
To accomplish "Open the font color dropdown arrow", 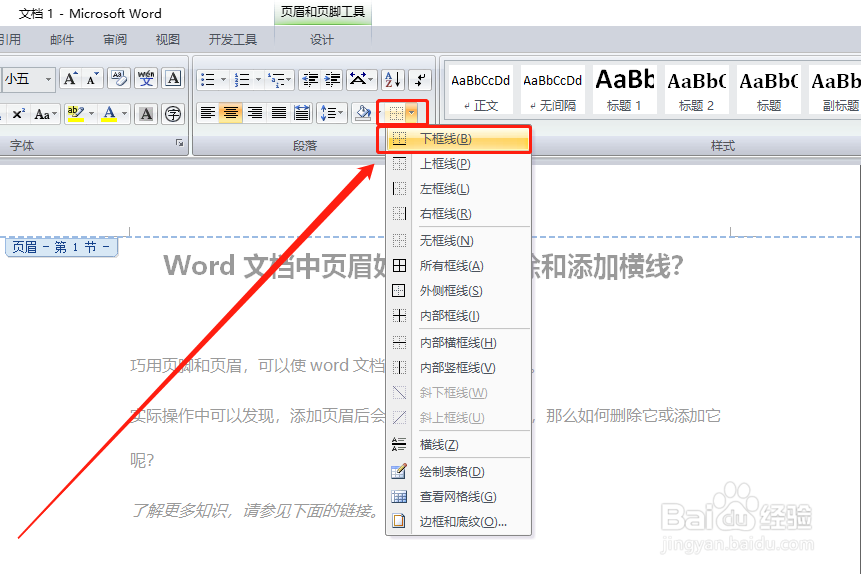I will coord(125,114).
